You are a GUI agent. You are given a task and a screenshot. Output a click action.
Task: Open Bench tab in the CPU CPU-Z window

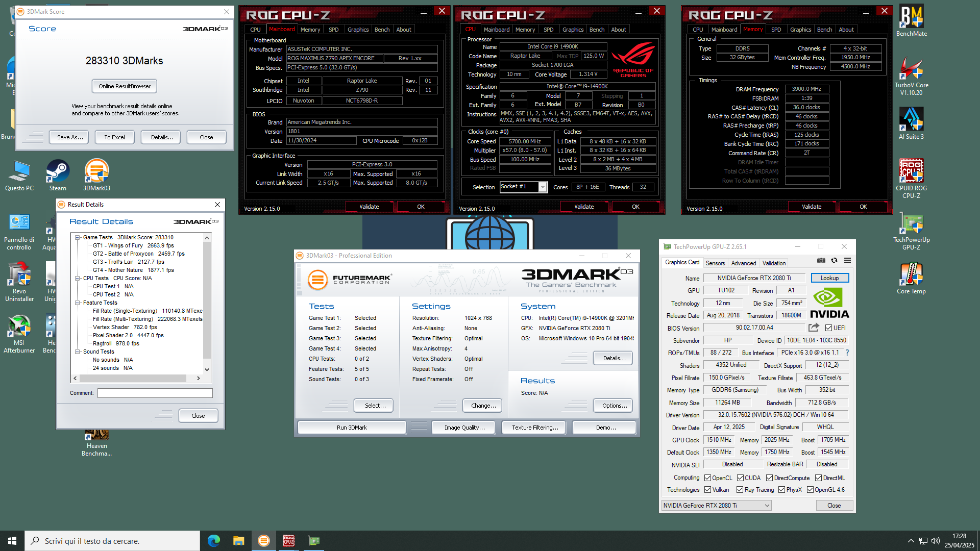click(597, 30)
